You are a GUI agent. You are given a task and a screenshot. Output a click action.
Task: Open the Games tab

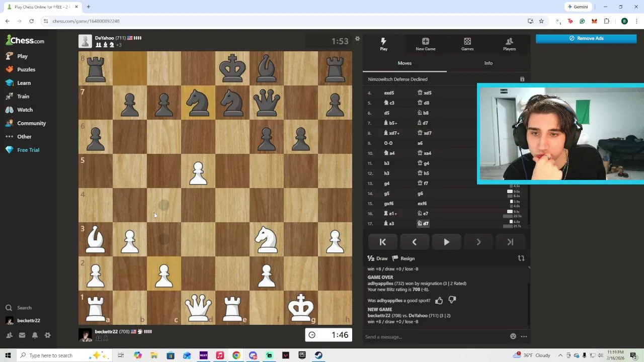click(467, 44)
